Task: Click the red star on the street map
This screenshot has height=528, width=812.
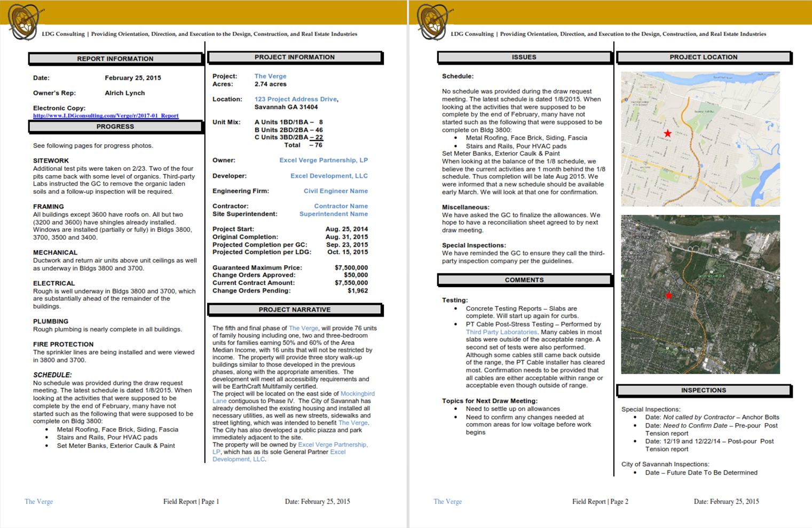Action: [x=667, y=133]
